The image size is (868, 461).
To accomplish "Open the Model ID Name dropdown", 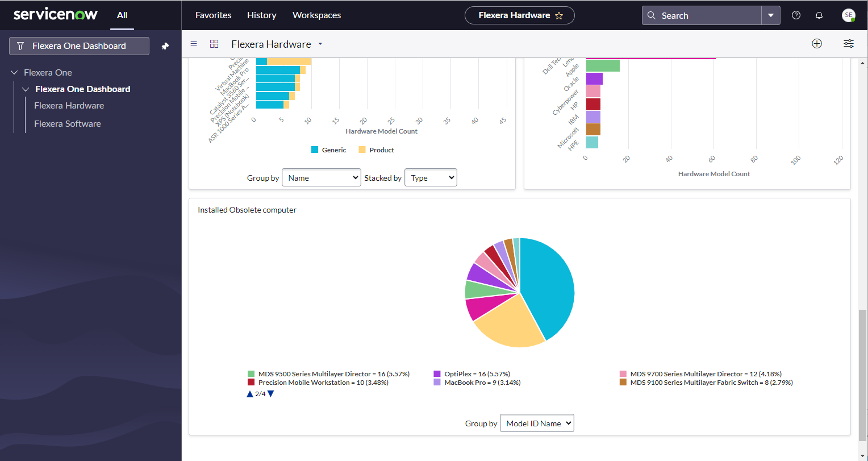I will click(537, 423).
